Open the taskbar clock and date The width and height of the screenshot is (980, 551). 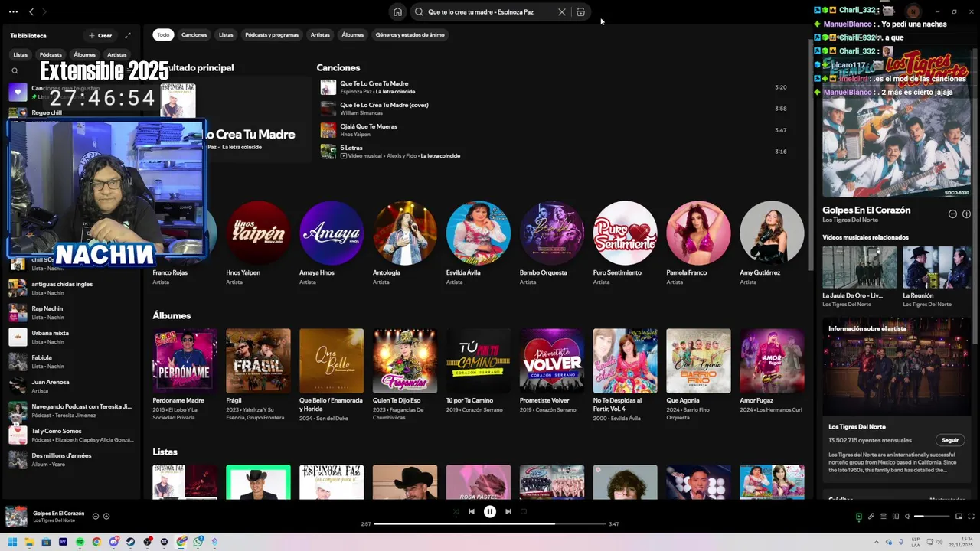pyautogui.click(x=961, y=542)
